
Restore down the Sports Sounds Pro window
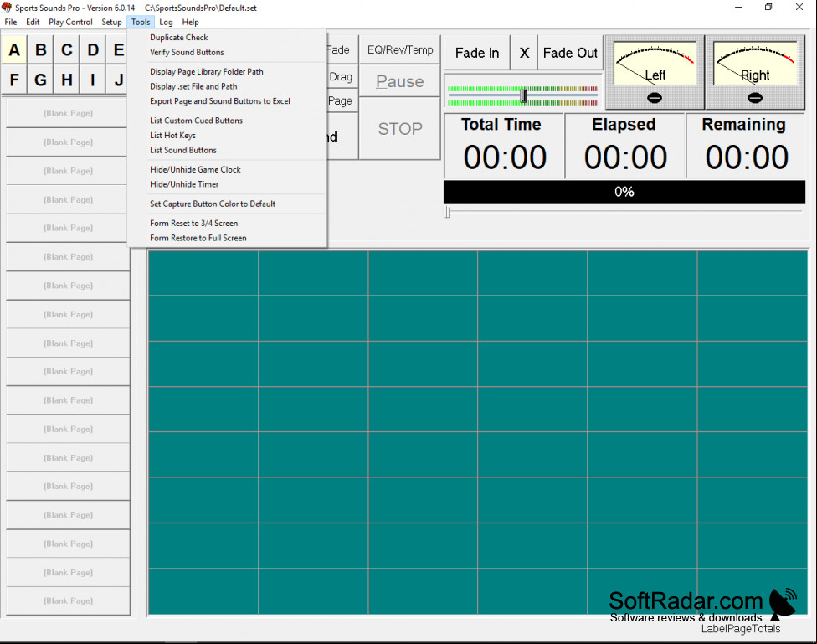768,8
